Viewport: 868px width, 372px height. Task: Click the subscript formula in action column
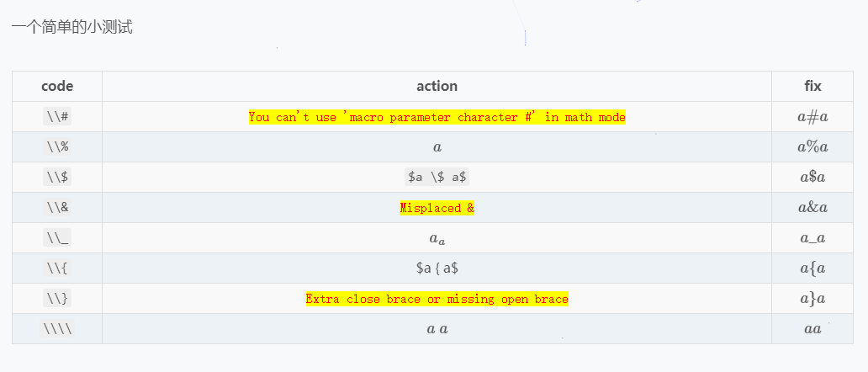coord(437,239)
